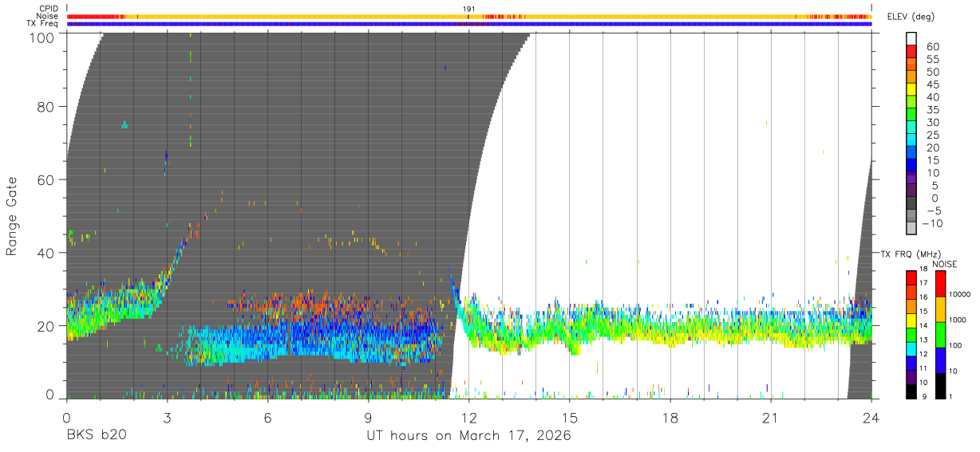Image resolution: width=980 pixels, height=452 pixels.
Task: Pick the blue 10–100 swatch in NOISE bar
Action: (x=940, y=360)
